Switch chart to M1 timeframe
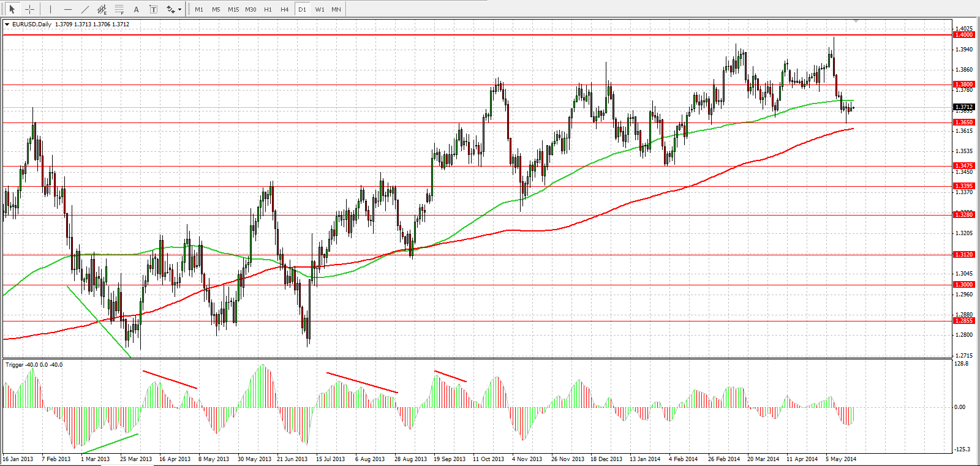 (x=199, y=9)
